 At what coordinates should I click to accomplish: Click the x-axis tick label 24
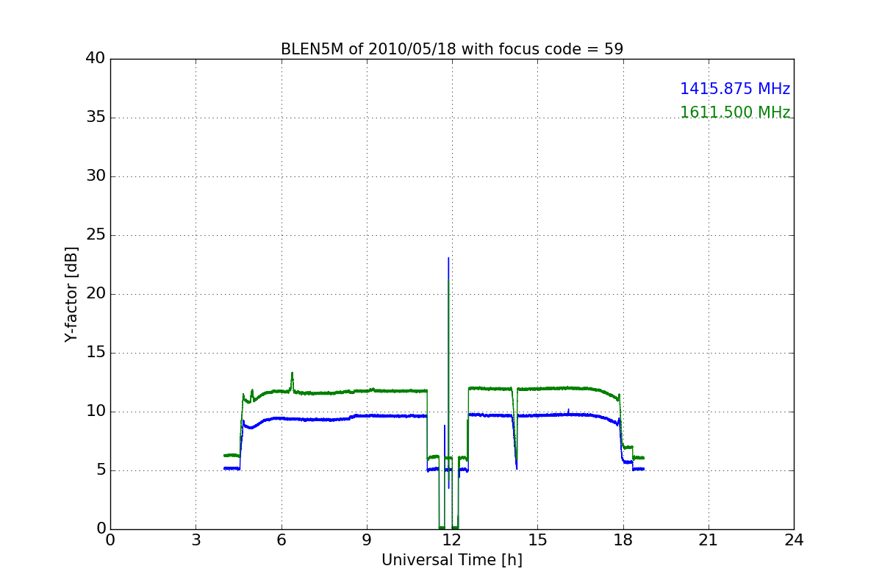pos(794,540)
